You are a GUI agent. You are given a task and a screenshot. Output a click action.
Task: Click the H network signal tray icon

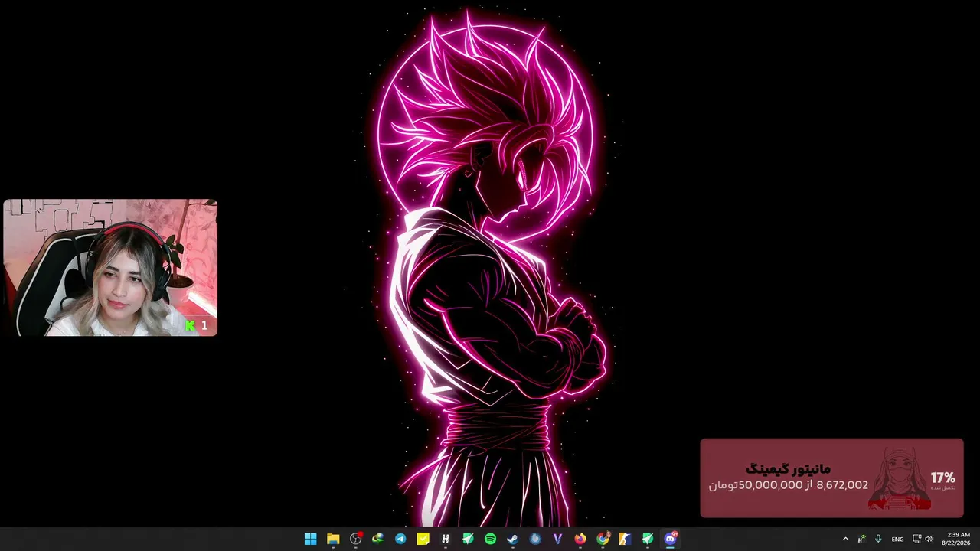pos(862,539)
